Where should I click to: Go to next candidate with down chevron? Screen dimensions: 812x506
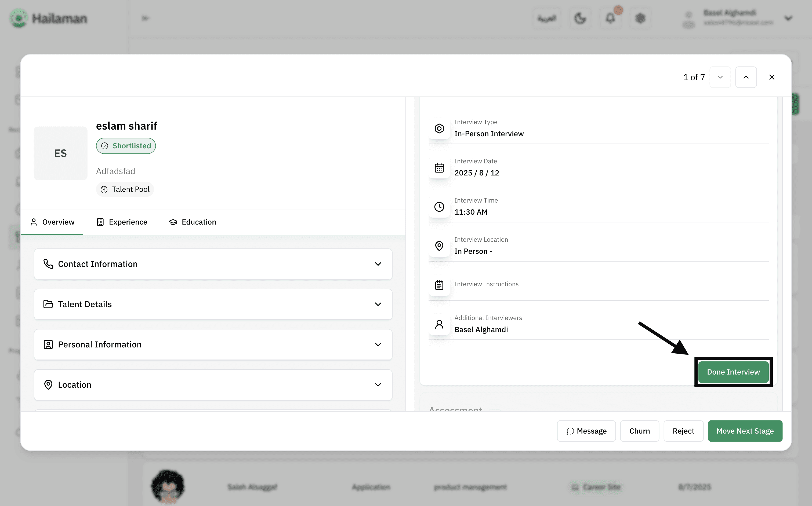(x=720, y=77)
